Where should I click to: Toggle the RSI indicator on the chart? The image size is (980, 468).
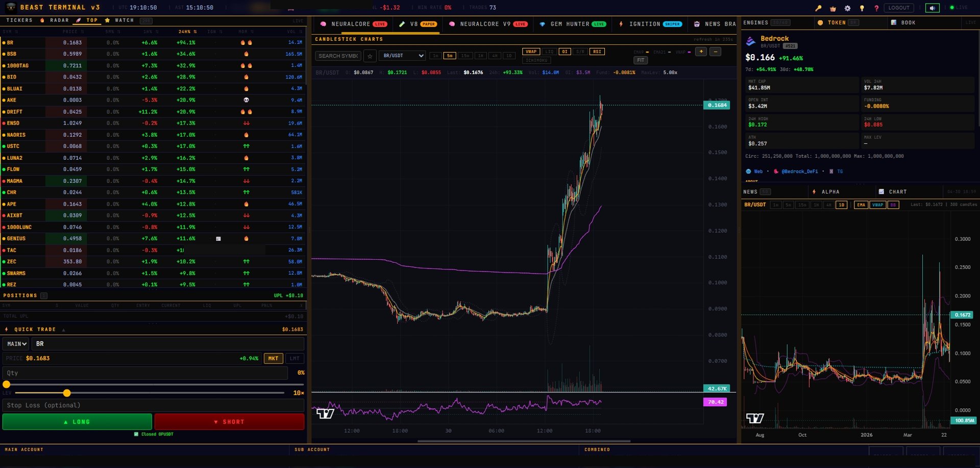pyautogui.click(x=598, y=52)
